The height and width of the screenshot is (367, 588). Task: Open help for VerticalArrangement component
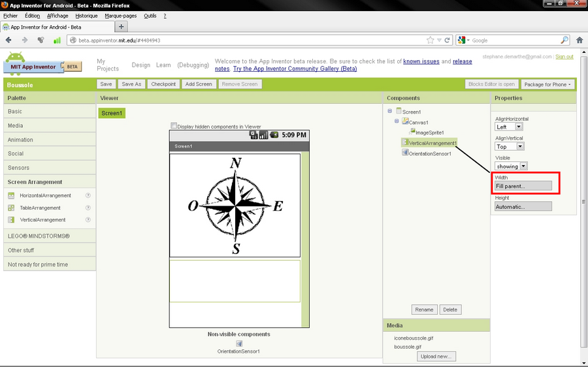click(88, 220)
